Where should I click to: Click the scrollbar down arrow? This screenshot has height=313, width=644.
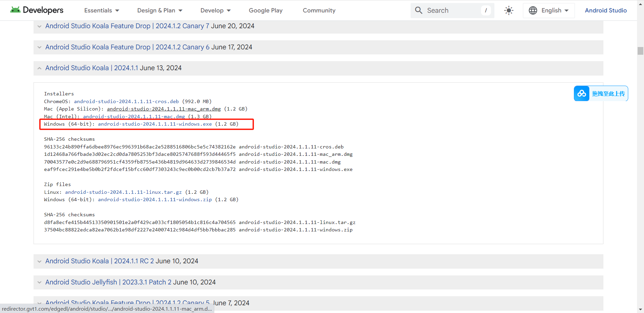[x=640, y=310]
